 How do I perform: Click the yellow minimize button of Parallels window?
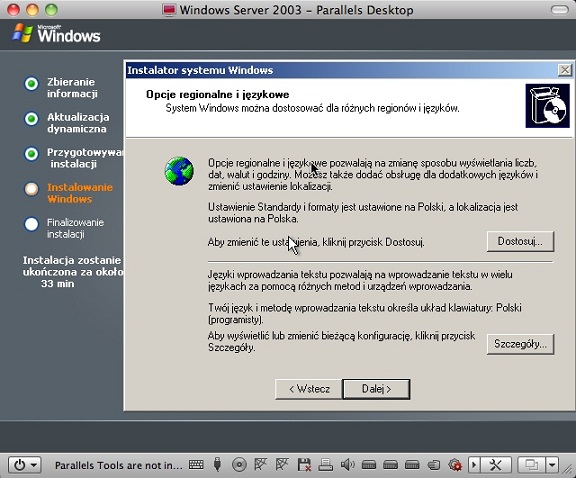pos(32,10)
